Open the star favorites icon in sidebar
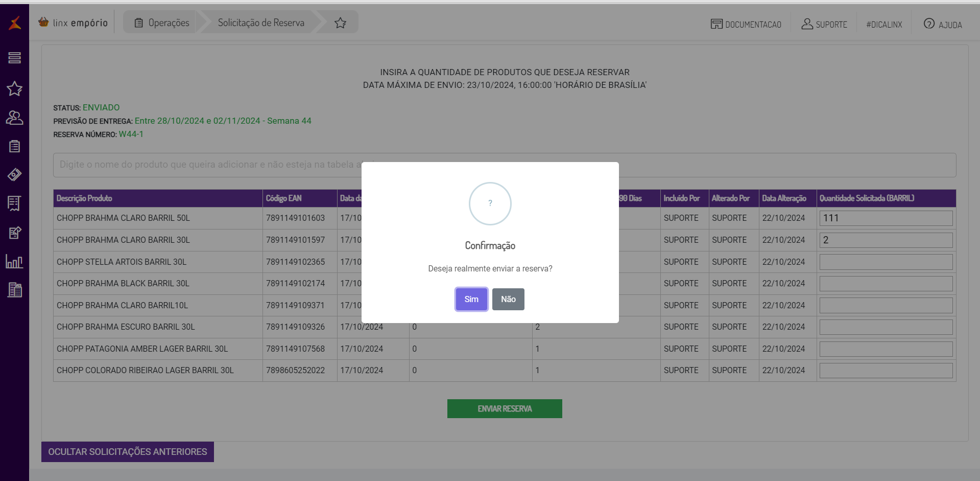Image resolution: width=980 pixels, height=481 pixels. (14, 88)
